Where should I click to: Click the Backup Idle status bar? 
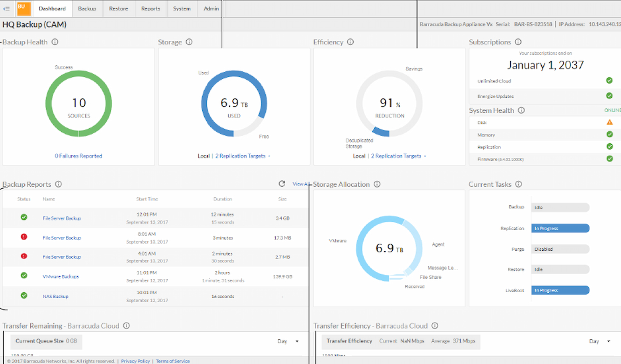[x=560, y=207]
